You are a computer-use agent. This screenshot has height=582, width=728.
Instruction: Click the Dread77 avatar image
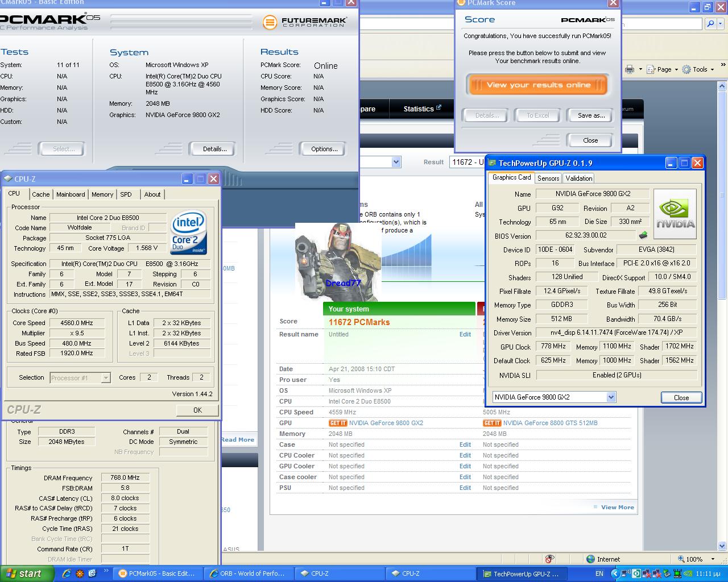[x=337, y=261]
